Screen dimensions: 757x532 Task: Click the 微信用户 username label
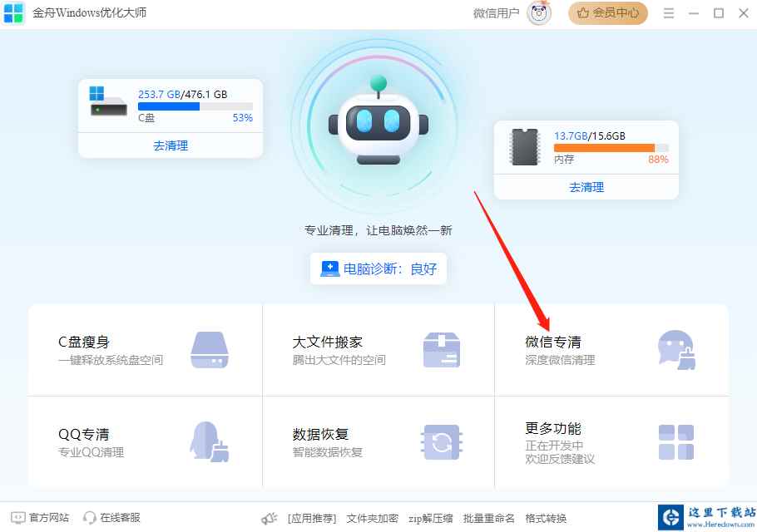point(496,13)
